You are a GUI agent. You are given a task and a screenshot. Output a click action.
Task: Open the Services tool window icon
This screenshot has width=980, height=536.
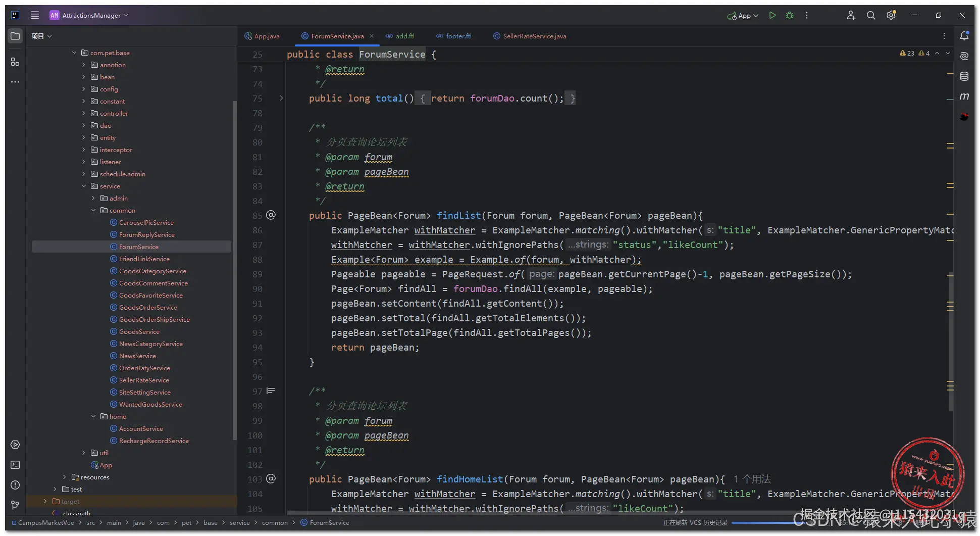[x=15, y=445]
